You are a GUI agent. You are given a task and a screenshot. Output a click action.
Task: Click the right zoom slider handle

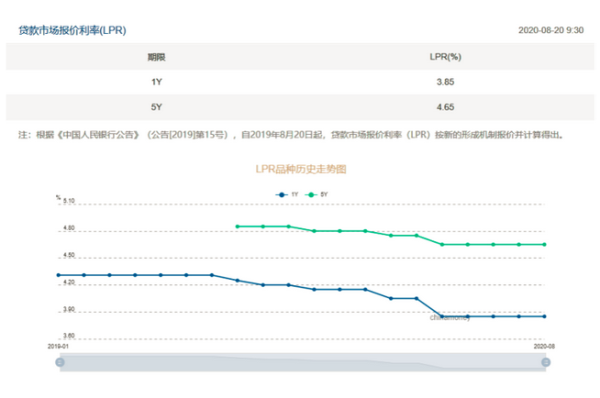click(x=546, y=362)
